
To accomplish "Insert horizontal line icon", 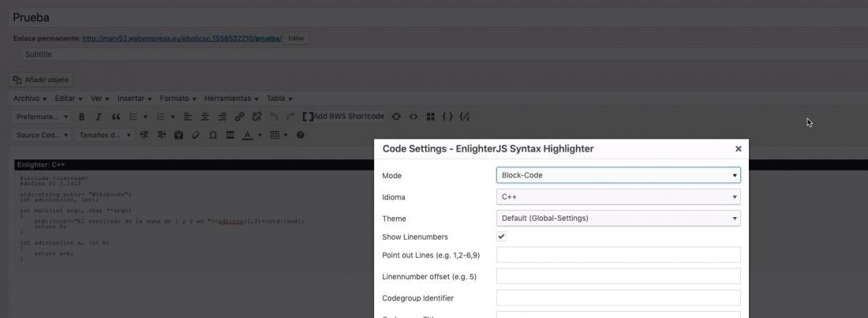I will click(x=230, y=135).
